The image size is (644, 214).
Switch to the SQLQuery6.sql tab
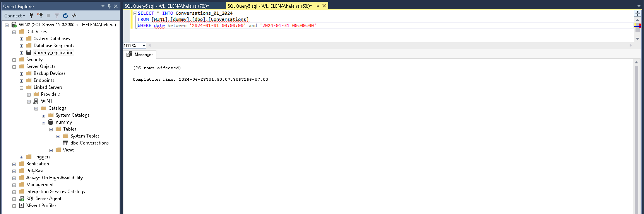(x=167, y=6)
